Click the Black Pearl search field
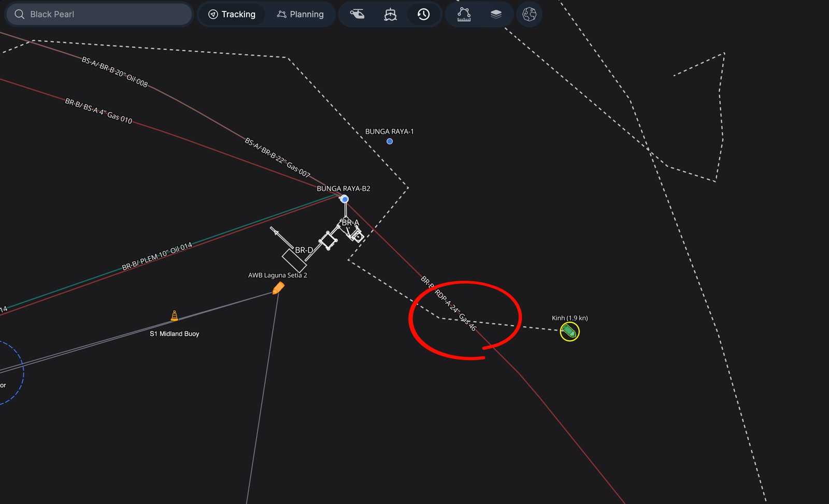Viewport: 829px width, 504px height. pyautogui.click(x=99, y=14)
